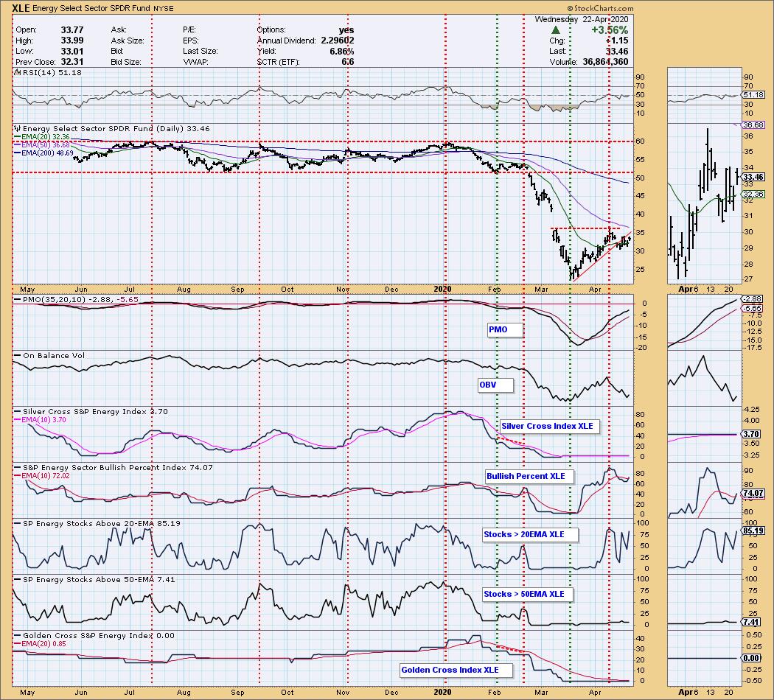Click the EMA(200) 48.69 legend entry
The width and height of the screenshot is (774, 700).
click(47, 153)
